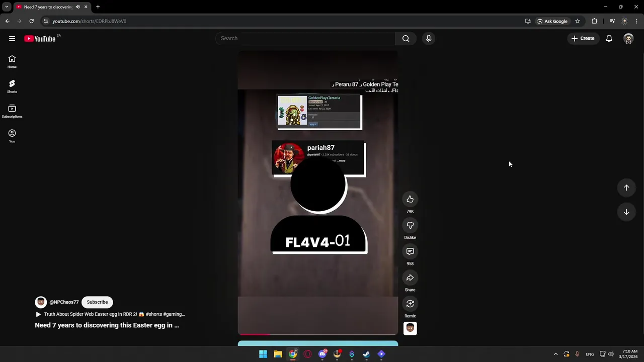644x362 pixels.
Task: Open the linked Spider Web Easter egg video
Action: coord(110,314)
